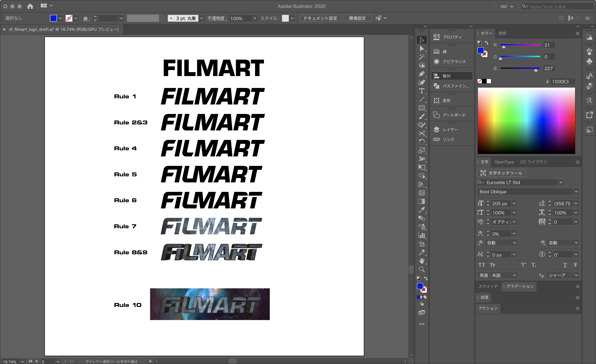Click the Adobe Stock search field
Viewport: 596px width, 364px height.
click(557, 7)
